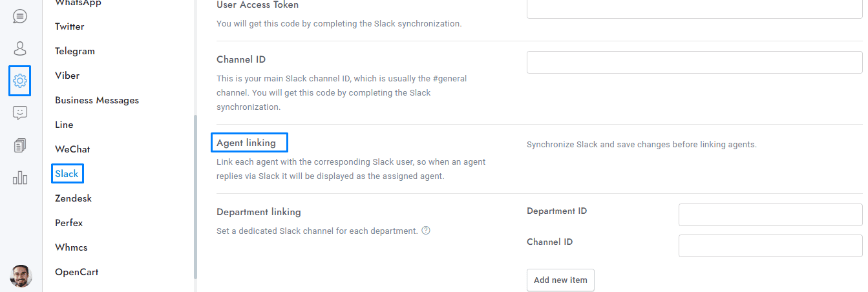Open the chatbot smiley icon

point(20,113)
